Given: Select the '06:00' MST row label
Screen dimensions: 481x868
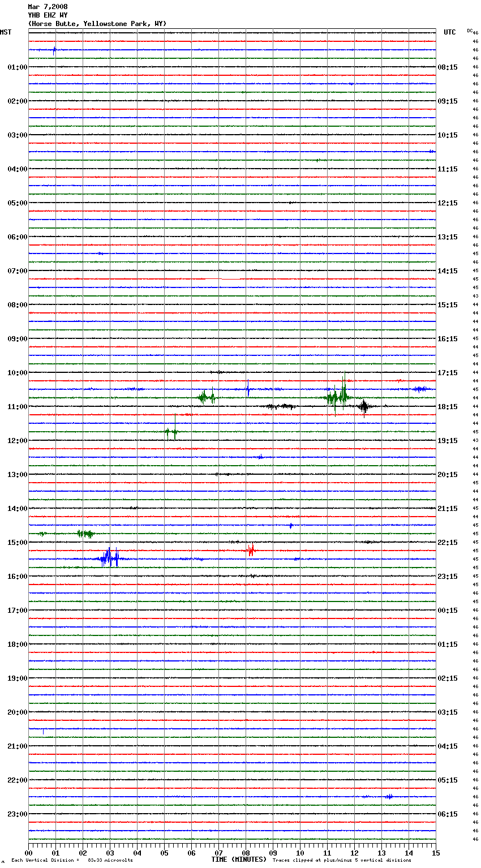Looking at the screenshot, I should point(18,237).
